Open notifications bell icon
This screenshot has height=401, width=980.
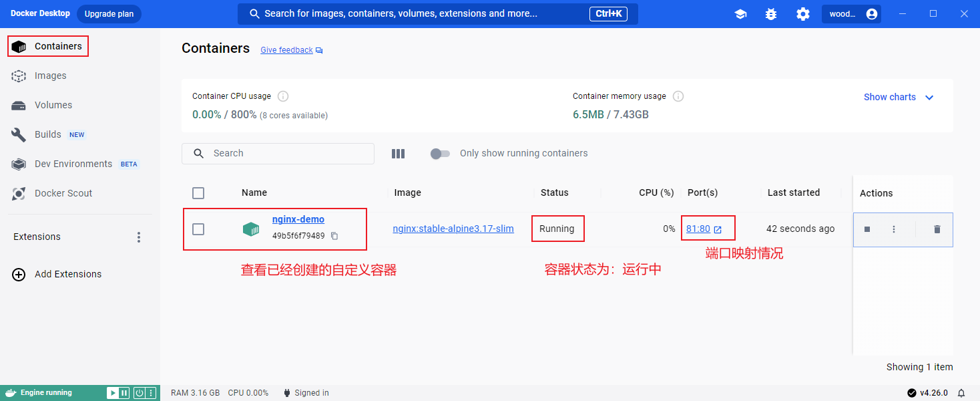coord(962,393)
